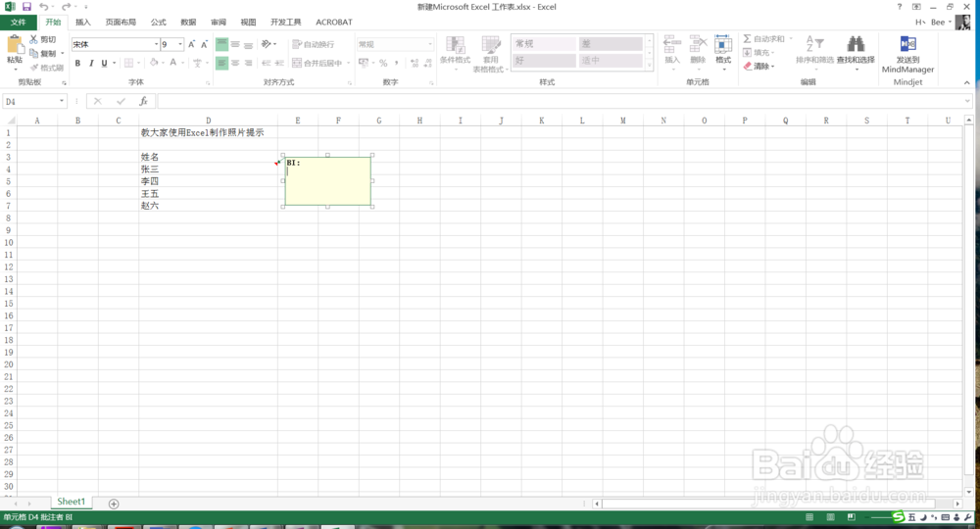Click the formula bar input field
980x529 pixels.
(x=560, y=101)
